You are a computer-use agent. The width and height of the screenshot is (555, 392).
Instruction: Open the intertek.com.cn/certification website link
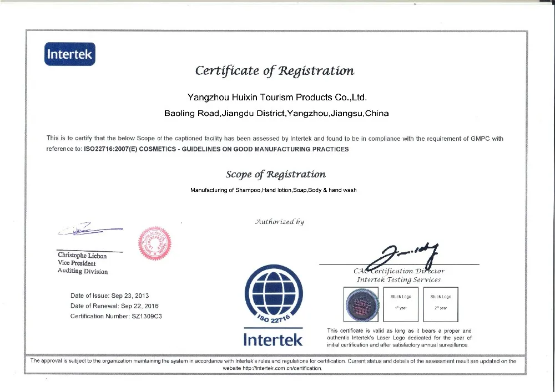[272, 368]
